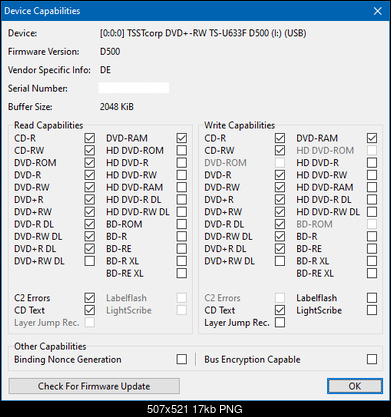Toggle Read HD DVD-RW DL checkbox
Image resolution: width=391 pixels, height=417 pixels.
click(x=182, y=212)
